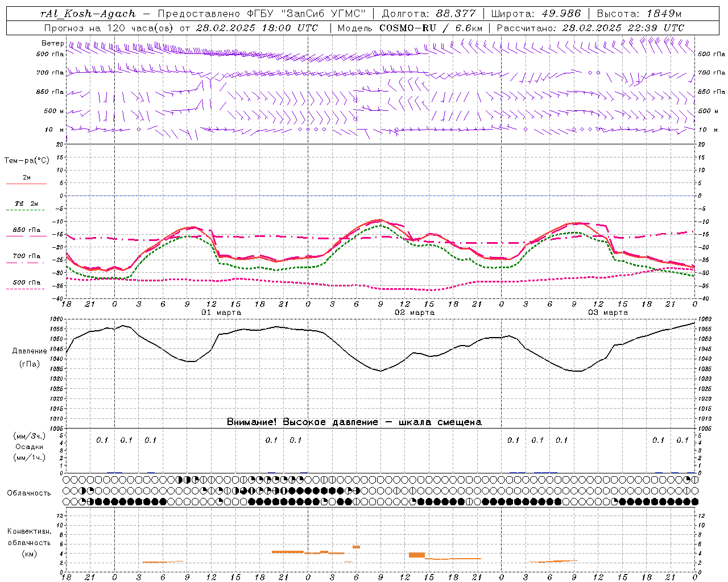This screenshot has width=728, height=582.
Task: Click the warning Внимание! Высокое давление — шкала смещена
Action: 354,422
